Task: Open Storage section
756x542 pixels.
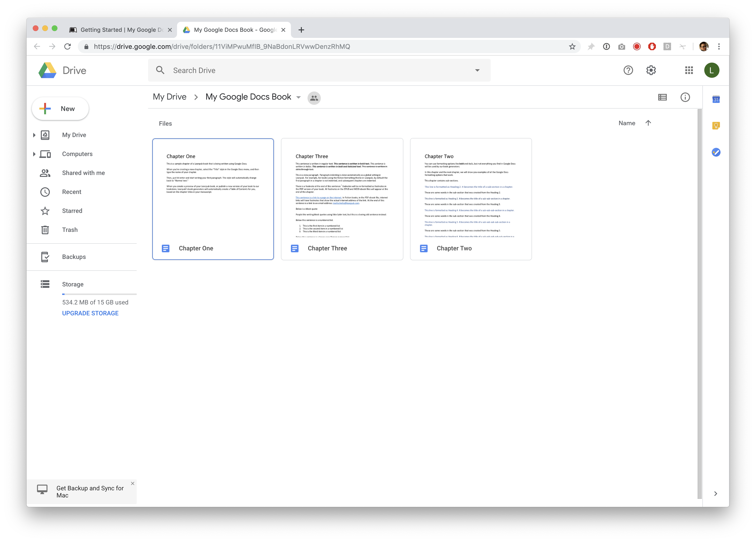Action: coord(73,284)
